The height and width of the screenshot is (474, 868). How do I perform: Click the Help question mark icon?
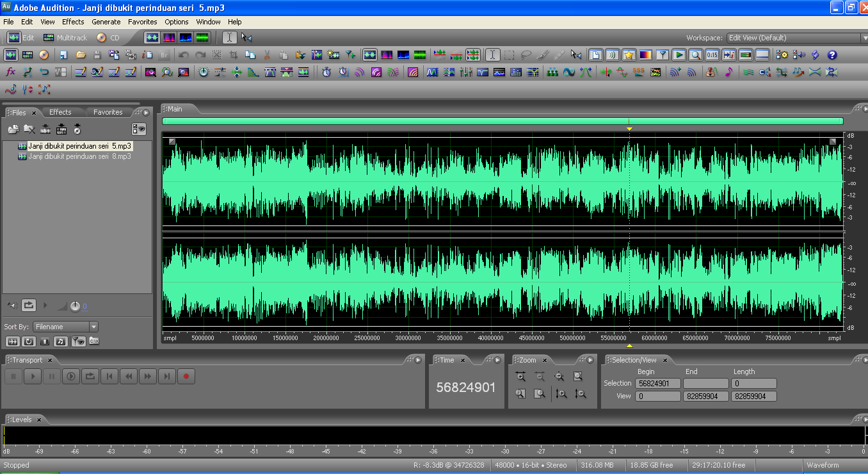[x=832, y=55]
